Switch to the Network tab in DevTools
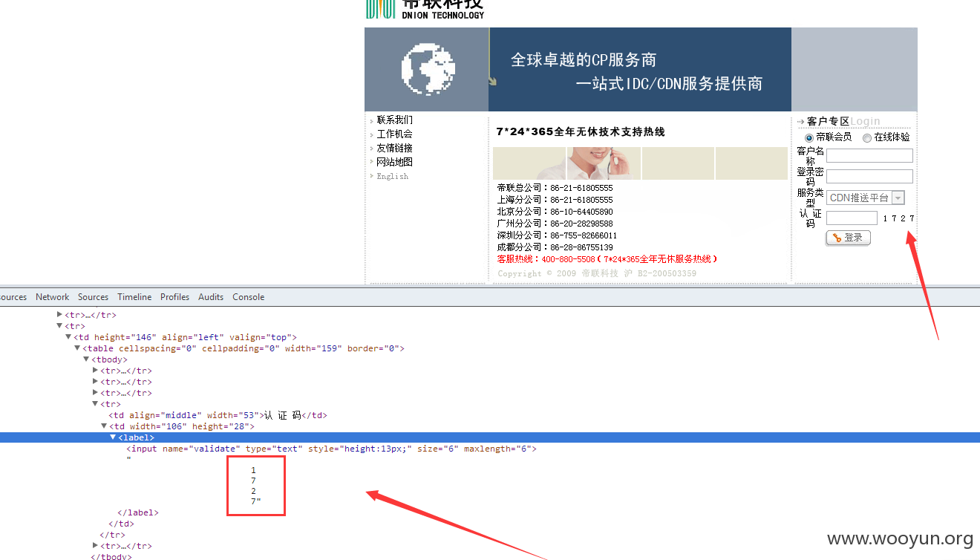This screenshot has width=980, height=560. click(53, 297)
